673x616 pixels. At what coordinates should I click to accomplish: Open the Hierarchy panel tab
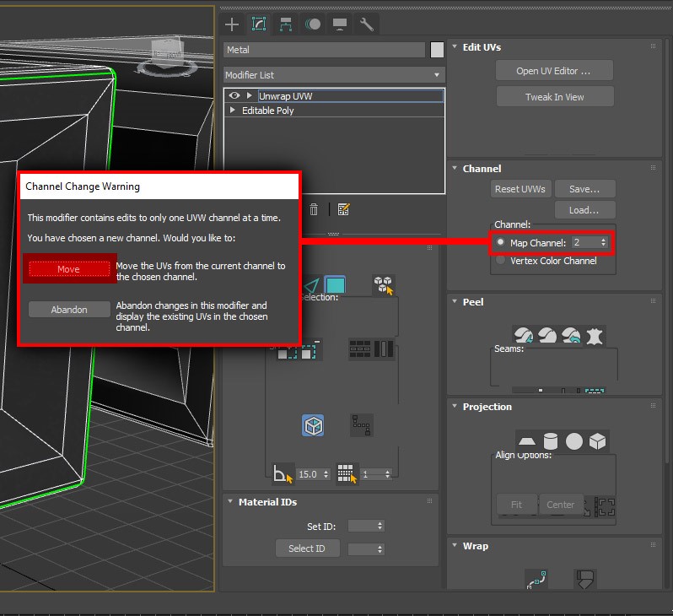(x=286, y=24)
